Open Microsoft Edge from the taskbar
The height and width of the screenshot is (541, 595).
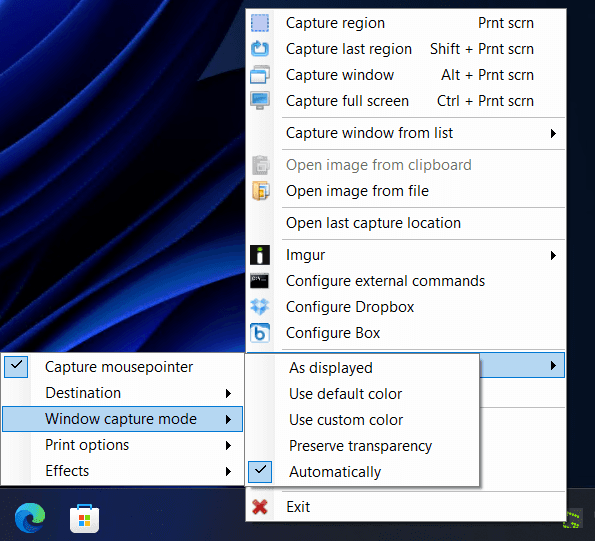pyautogui.click(x=30, y=517)
